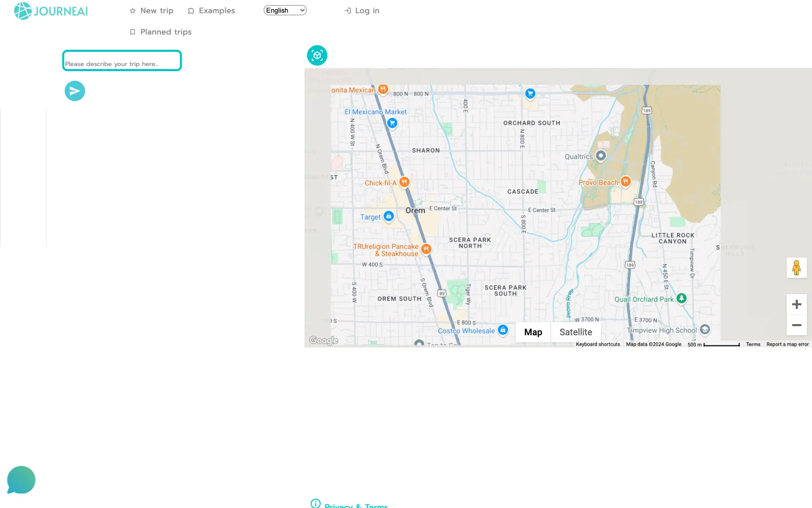Click the El Mexicano Market shopping marker
Screen dimensions: 812x508
[x=392, y=122]
